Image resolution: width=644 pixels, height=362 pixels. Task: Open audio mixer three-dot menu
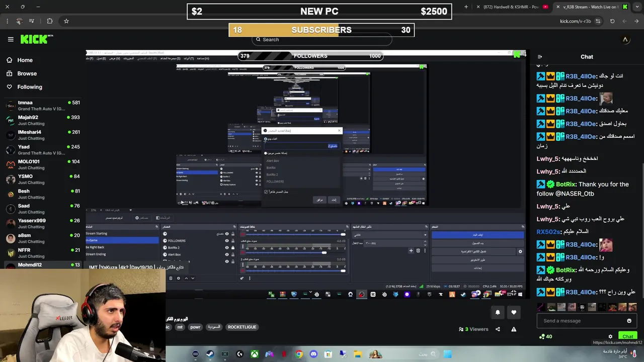coord(250,278)
